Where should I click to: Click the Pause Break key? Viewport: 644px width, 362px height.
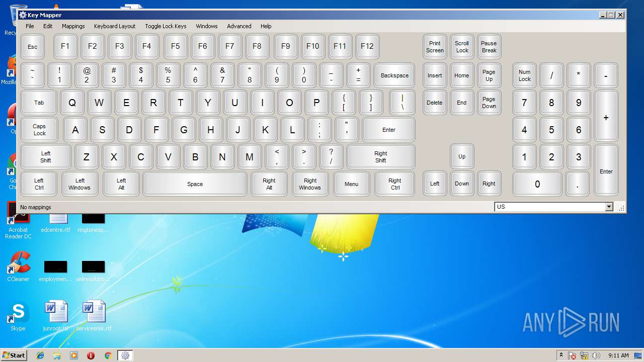[x=489, y=47]
